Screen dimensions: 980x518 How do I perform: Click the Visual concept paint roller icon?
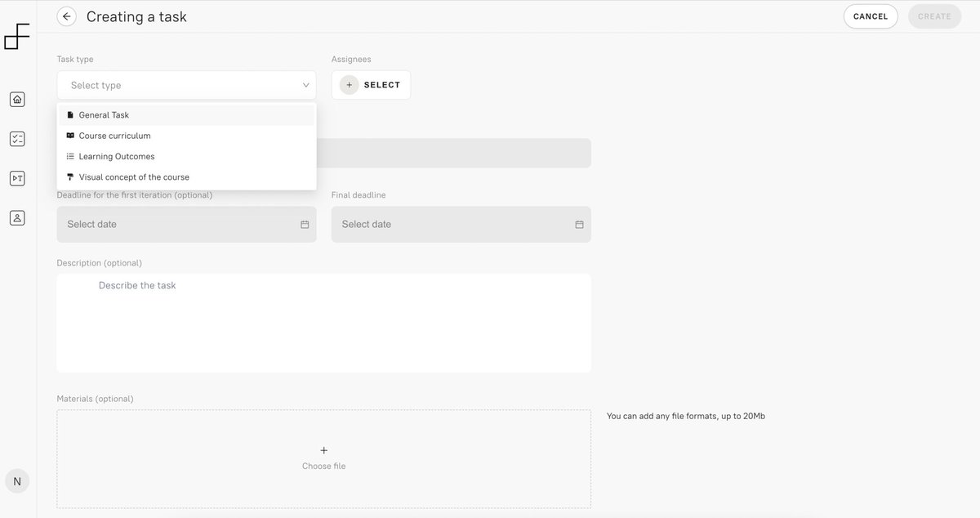point(70,176)
